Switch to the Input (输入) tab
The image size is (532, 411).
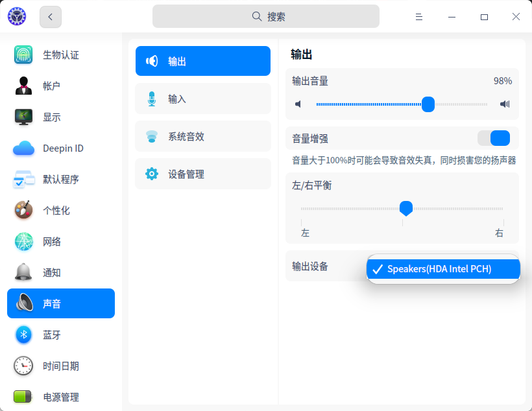click(203, 99)
